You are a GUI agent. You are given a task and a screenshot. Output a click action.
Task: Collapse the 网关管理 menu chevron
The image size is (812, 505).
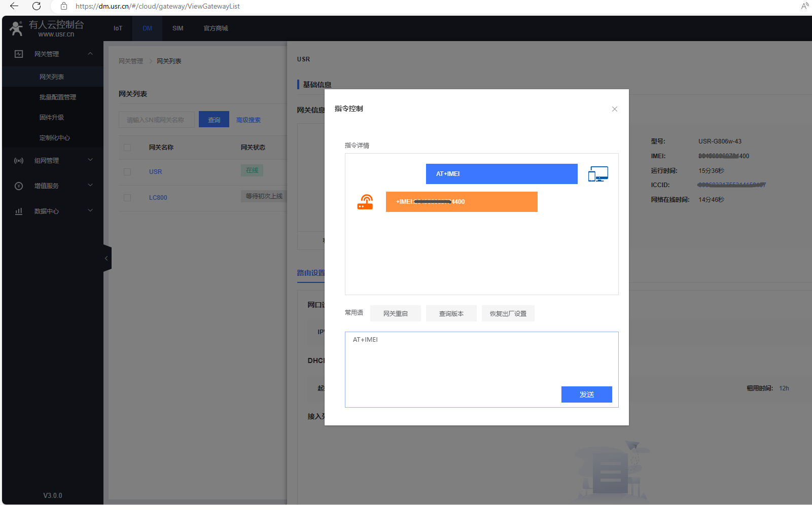(x=90, y=54)
